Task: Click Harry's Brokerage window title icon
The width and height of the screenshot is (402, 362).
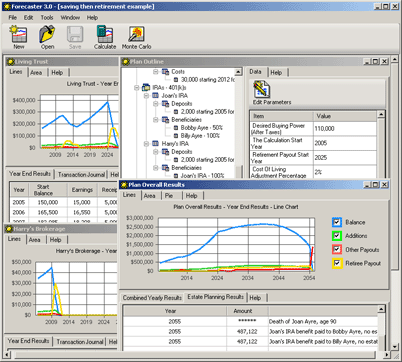Action: coord(9,229)
